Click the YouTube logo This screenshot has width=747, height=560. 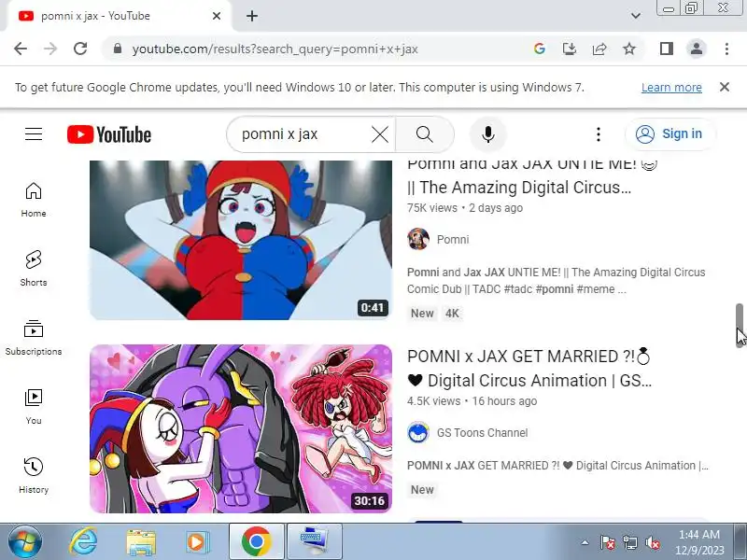tap(109, 134)
